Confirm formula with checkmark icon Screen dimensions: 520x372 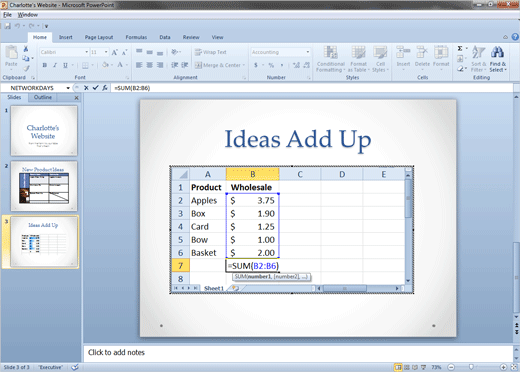95,88
